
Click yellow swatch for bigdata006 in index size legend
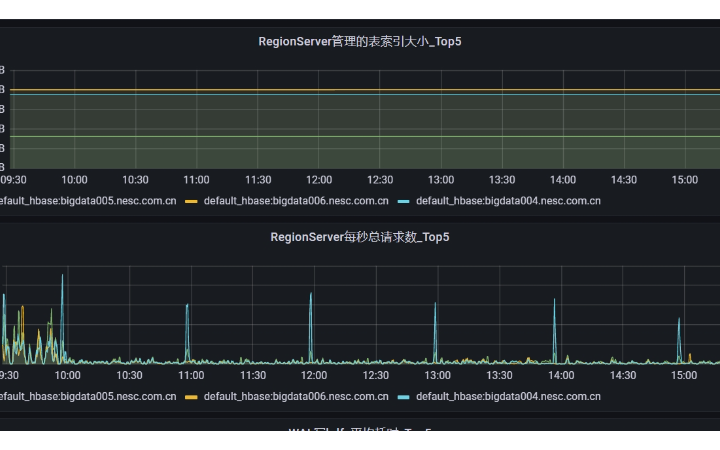coord(191,202)
